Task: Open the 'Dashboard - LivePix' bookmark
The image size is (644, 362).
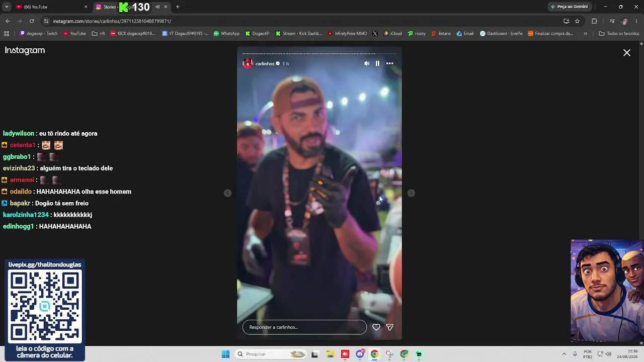Action: (501, 34)
